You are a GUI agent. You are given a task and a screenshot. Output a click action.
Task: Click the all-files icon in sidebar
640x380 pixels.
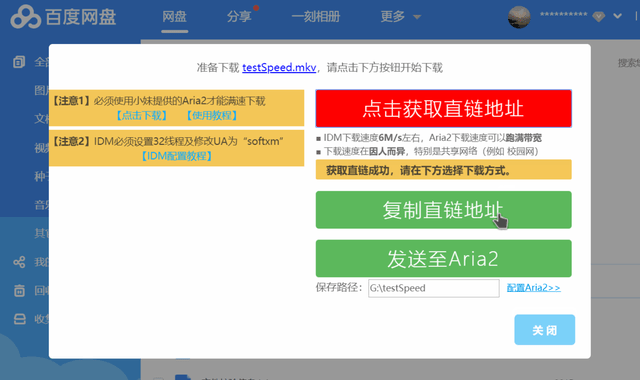19,62
